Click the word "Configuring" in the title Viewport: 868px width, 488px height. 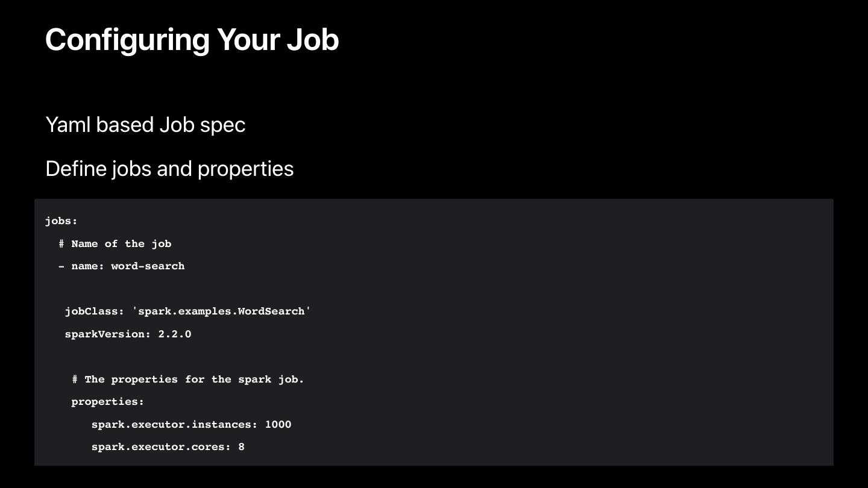125,40
